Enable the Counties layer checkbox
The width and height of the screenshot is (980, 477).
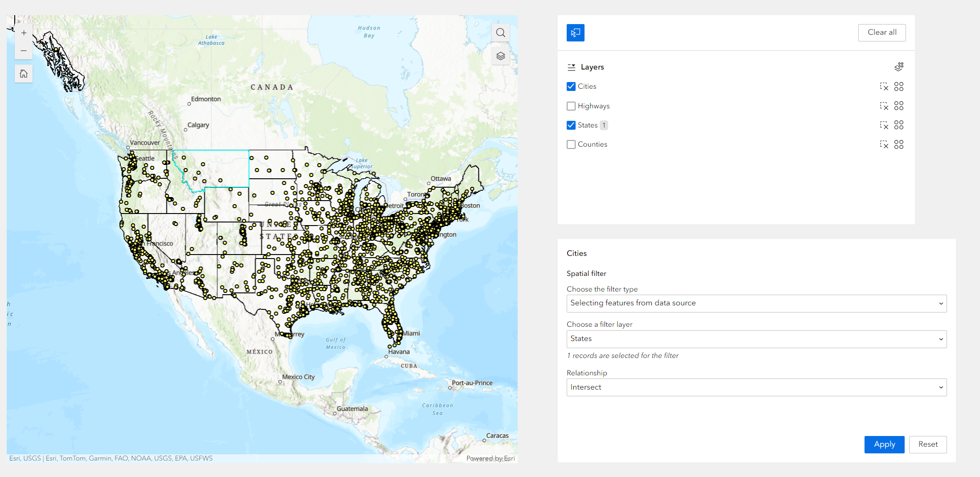click(571, 144)
